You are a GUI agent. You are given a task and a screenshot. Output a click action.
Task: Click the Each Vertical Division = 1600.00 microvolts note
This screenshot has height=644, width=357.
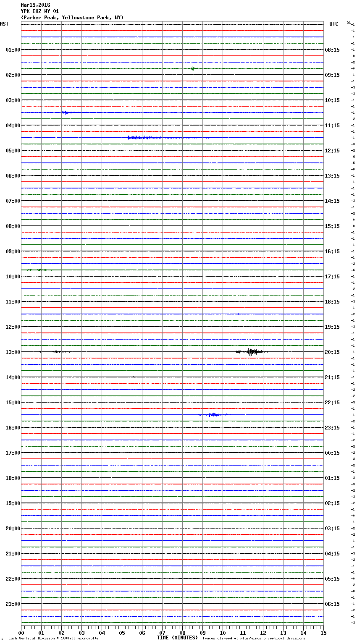click(x=53, y=639)
